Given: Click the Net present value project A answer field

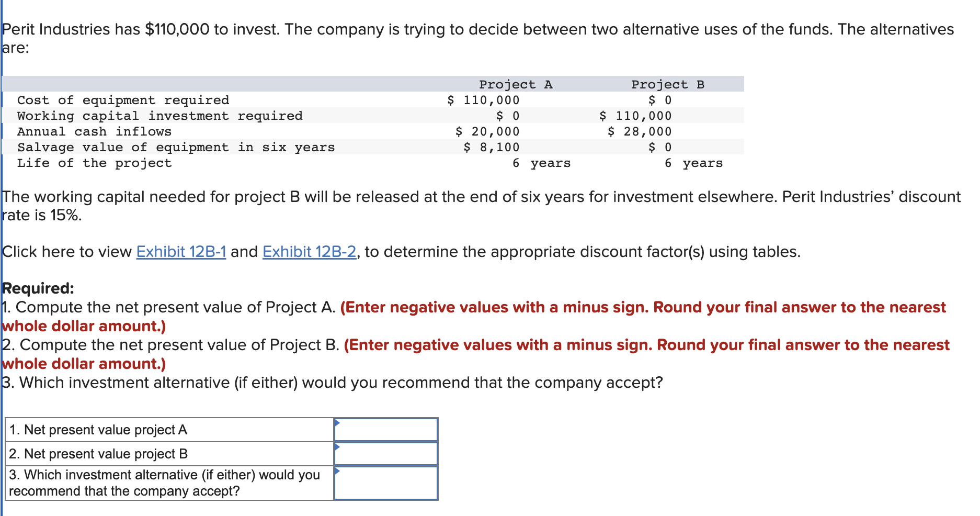Looking at the screenshot, I should tap(386, 430).
